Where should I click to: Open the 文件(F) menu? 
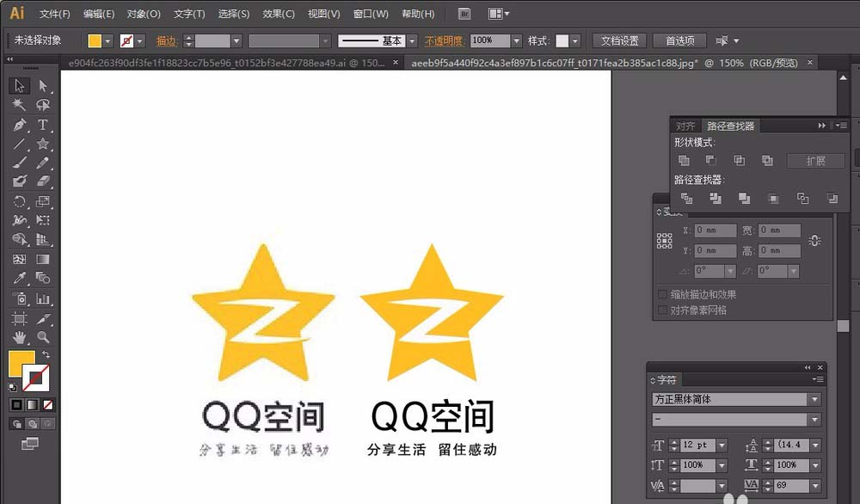point(55,14)
